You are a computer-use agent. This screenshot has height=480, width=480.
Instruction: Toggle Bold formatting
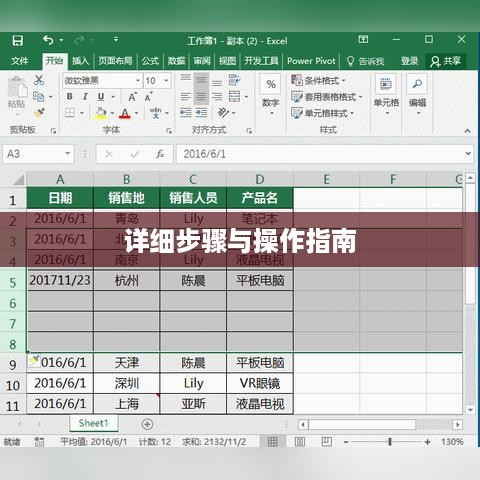tap(69, 96)
